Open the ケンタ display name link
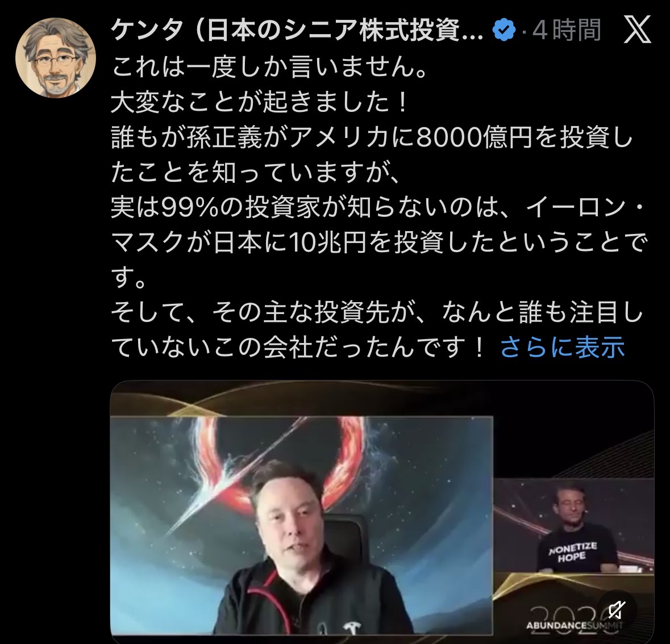This screenshot has height=644, width=670. [x=297, y=31]
